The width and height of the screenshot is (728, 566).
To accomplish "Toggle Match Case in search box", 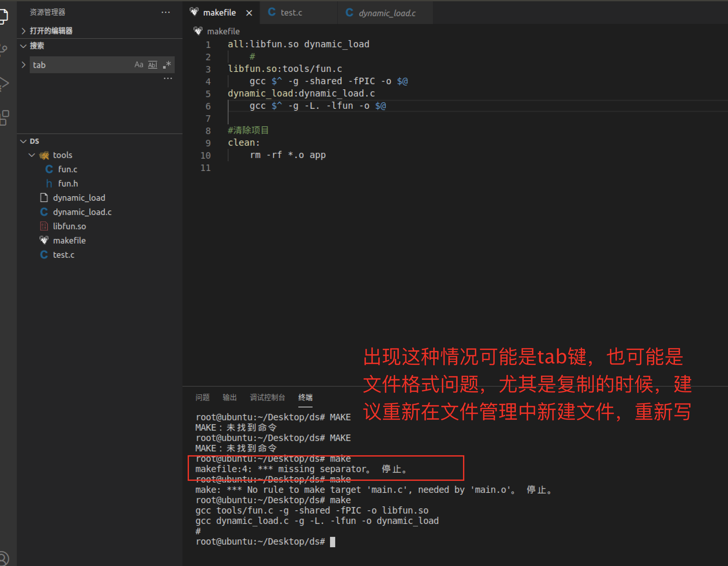I will click(x=139, y=65).
